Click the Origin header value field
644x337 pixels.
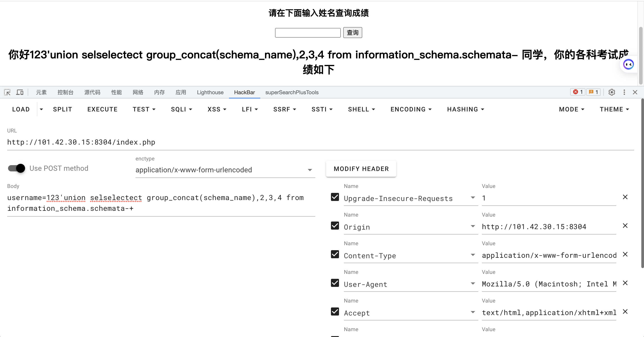pos(549,227)
